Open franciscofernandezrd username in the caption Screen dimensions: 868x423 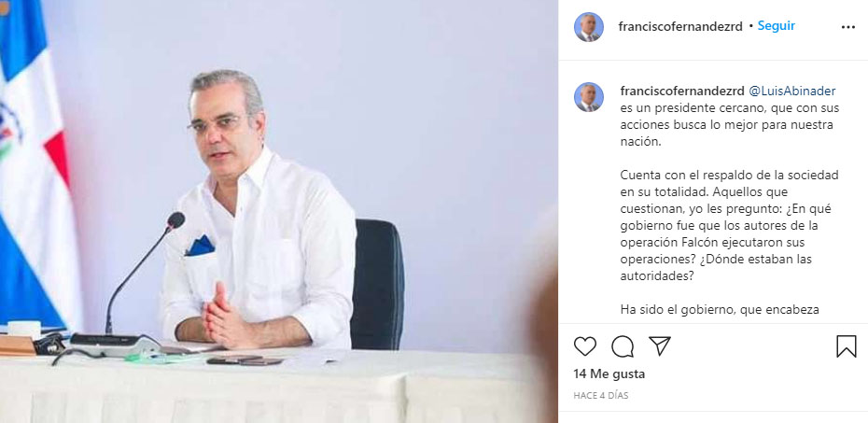click(682, 92)
